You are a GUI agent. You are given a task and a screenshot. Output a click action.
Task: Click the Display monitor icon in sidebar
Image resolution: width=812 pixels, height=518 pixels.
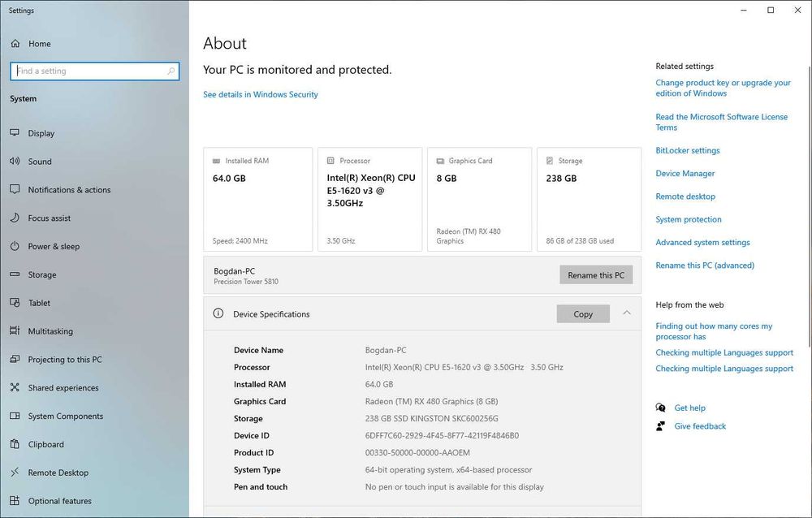[x=15, y=132]
